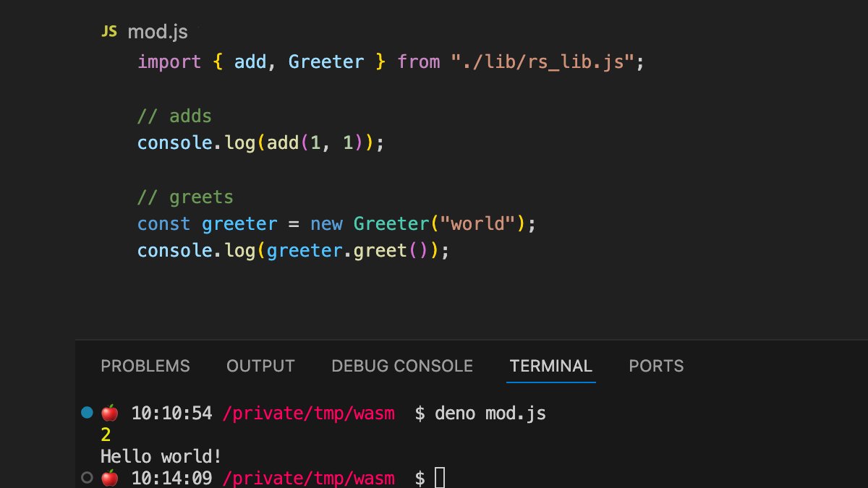The width and height of the screenshot is (868, 488).
Task: Click the apple emoji next to 10:10:54
Action: 110,413
